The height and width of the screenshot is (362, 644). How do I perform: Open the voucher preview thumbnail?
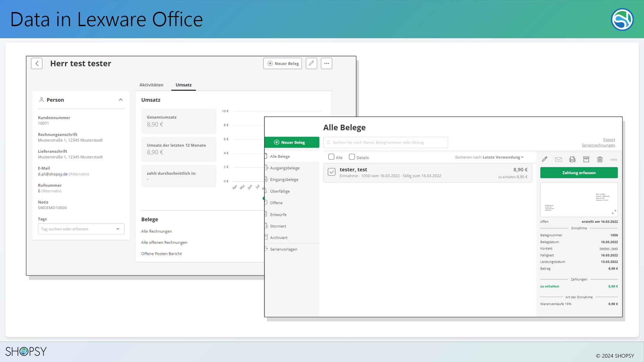point(579,200)
